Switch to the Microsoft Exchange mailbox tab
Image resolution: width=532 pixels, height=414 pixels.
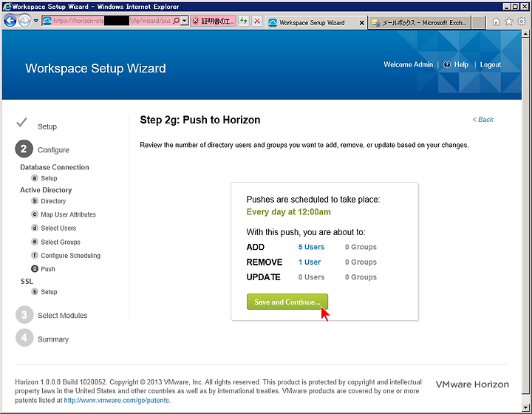(420, 23)
